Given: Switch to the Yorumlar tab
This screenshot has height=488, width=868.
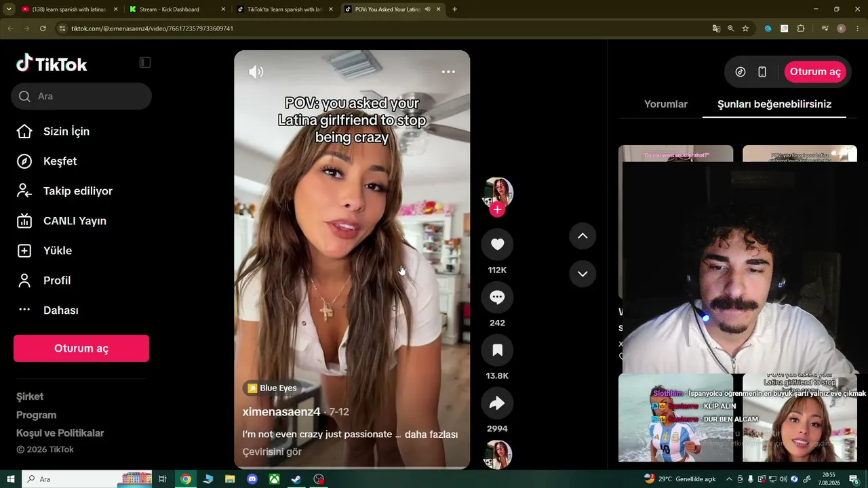Looking at the screenshot, I should coord(666,104).
